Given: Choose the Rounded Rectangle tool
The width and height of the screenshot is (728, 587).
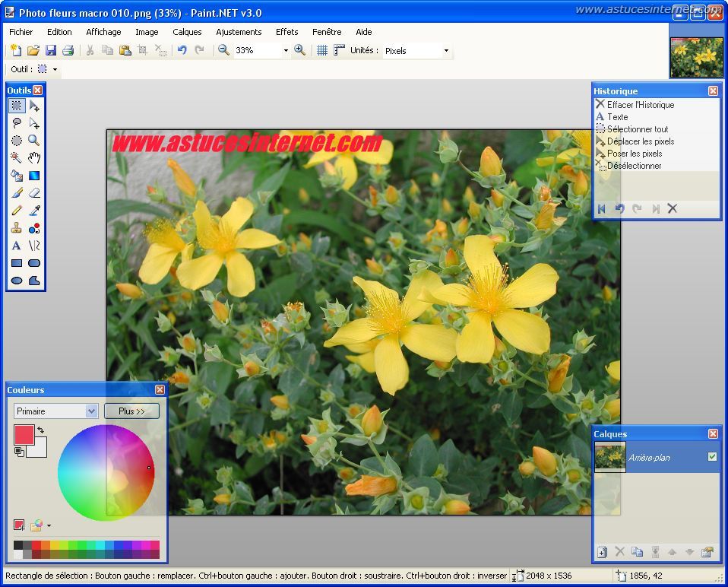Looking at the screenshot, I should 34,263.
